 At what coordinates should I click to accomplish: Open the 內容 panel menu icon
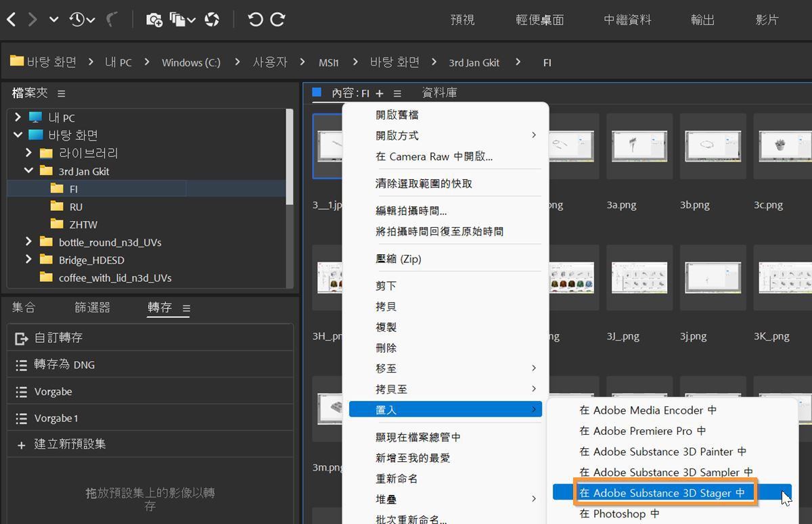tap(397, 93)
